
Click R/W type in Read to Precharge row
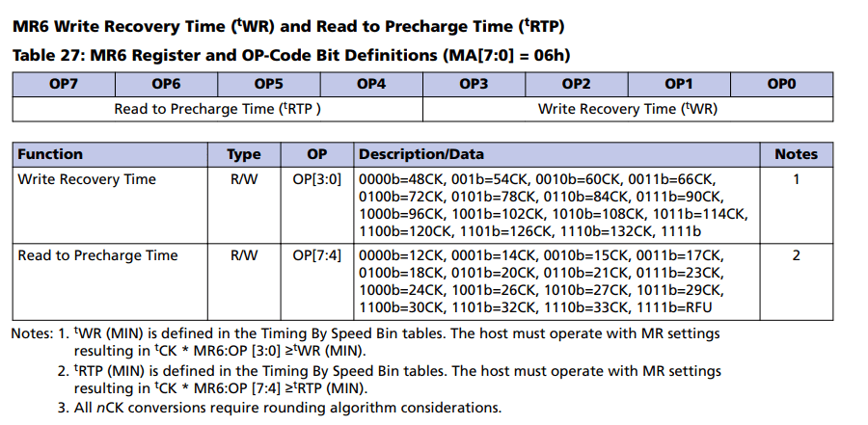(243, 255)
